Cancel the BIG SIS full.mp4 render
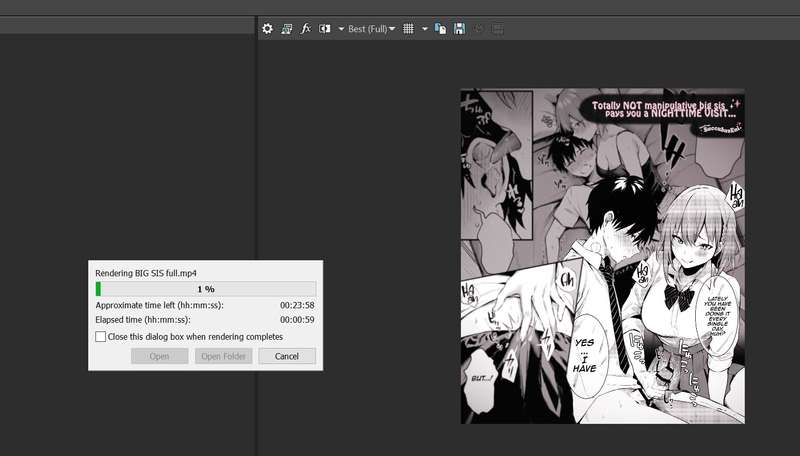The image size is (800, 456). (287, 356)
